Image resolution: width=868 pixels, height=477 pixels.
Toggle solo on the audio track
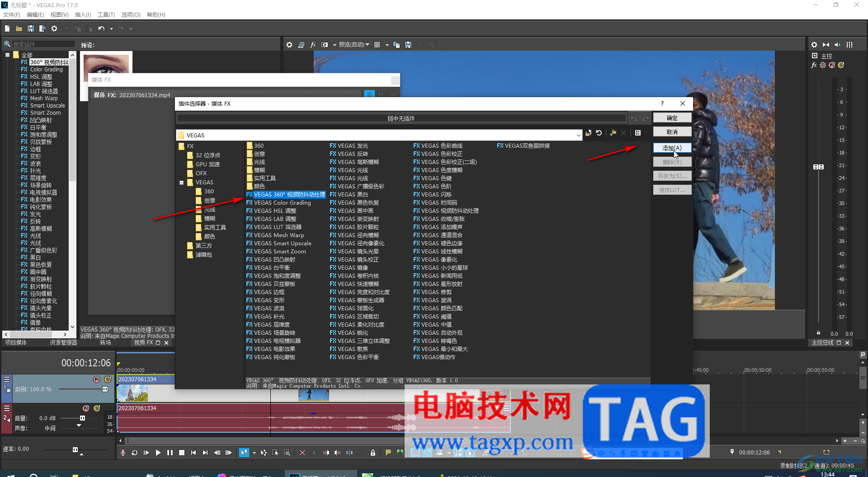tap(97, 408)
